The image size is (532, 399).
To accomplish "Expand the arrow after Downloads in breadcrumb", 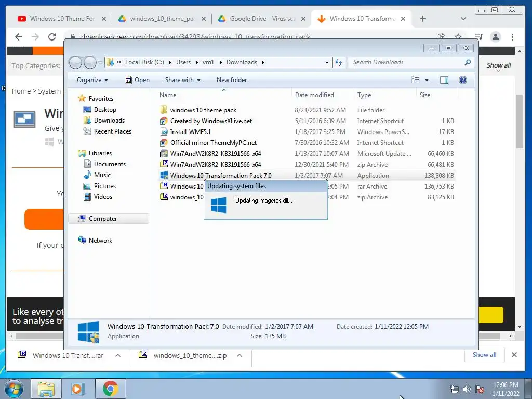I will click(263, 62).
